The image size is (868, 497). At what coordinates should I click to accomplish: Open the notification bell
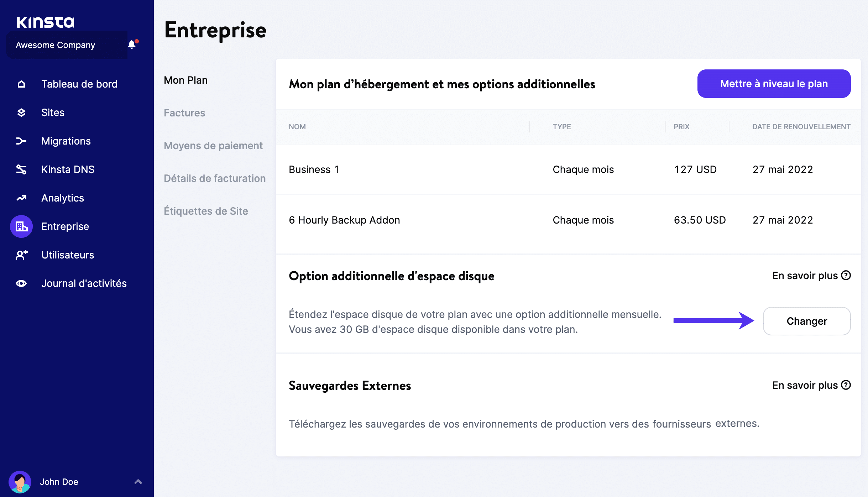click(132, 44)
